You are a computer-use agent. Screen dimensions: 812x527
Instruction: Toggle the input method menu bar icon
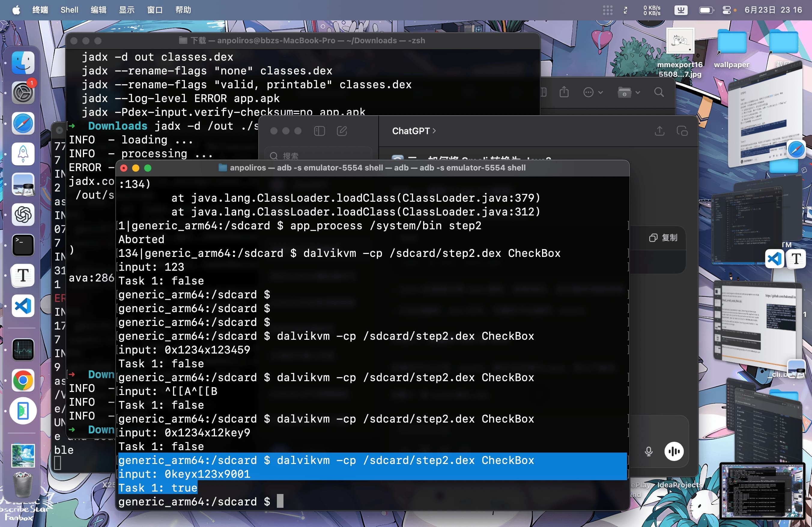681,10
